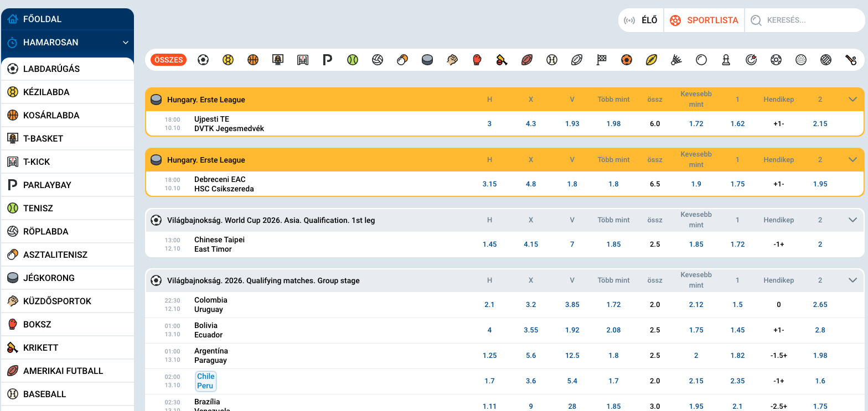This screenshot has width=868, height=411.
Task: Collapse the Erste League block with Debreceni EAC
Action: click(852, 160)
